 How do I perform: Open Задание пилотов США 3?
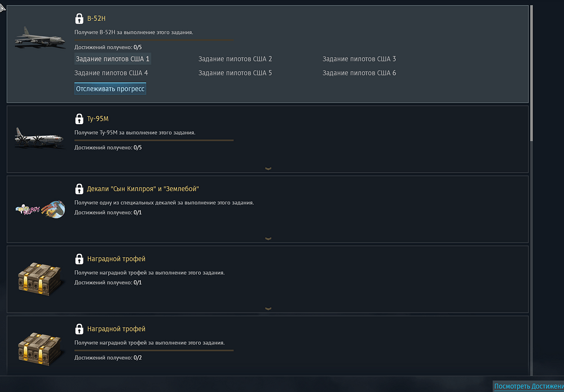click(359, 59)
